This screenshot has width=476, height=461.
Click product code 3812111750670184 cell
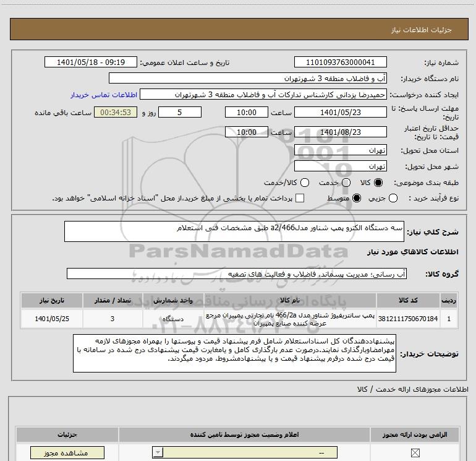click(408, 319)
